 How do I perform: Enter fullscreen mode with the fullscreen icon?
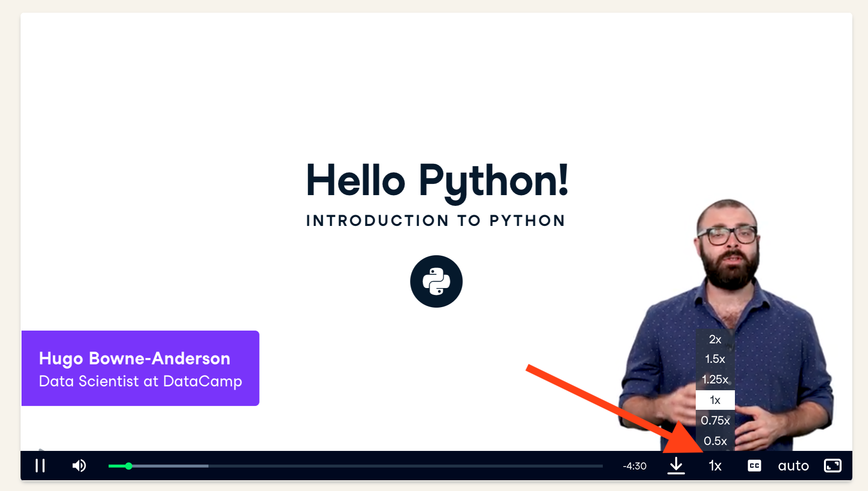(832, 466)
